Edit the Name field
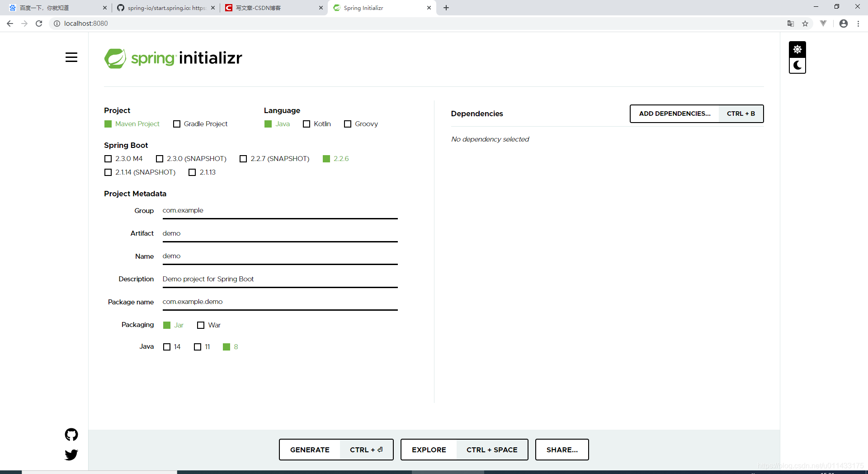 coord(280,256)
